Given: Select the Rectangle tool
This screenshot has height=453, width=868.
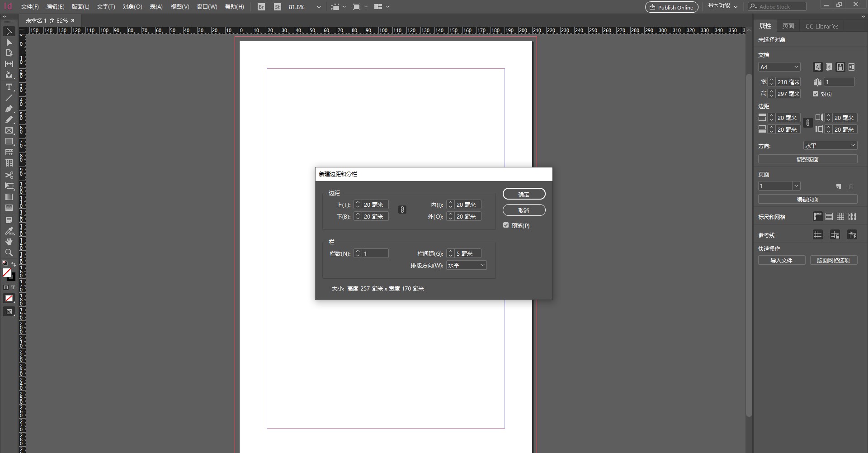Looking at the screenshot, I should click(9, 141).
